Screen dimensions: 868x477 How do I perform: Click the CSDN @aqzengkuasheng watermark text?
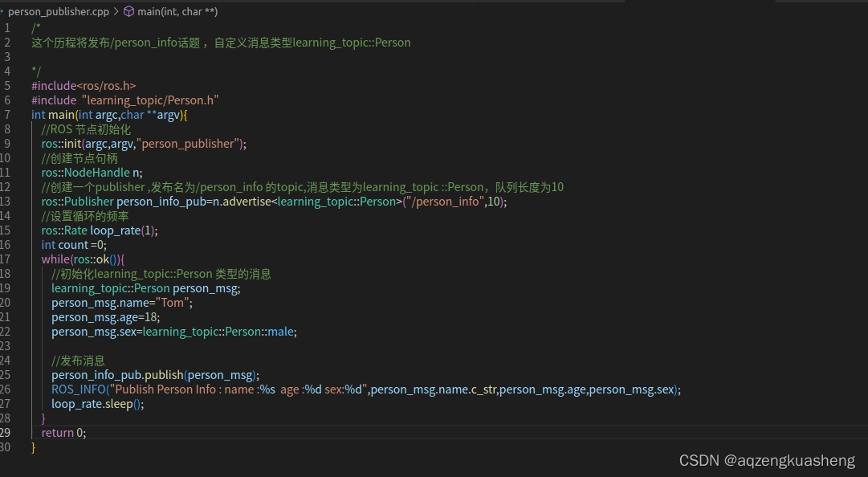(767, 460)
